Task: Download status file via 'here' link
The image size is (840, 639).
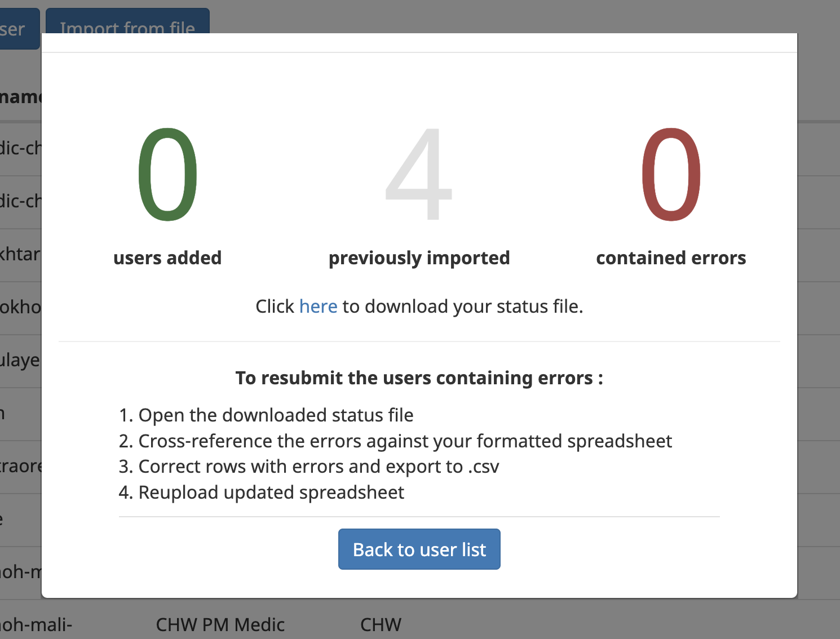Action: (318, 307)
